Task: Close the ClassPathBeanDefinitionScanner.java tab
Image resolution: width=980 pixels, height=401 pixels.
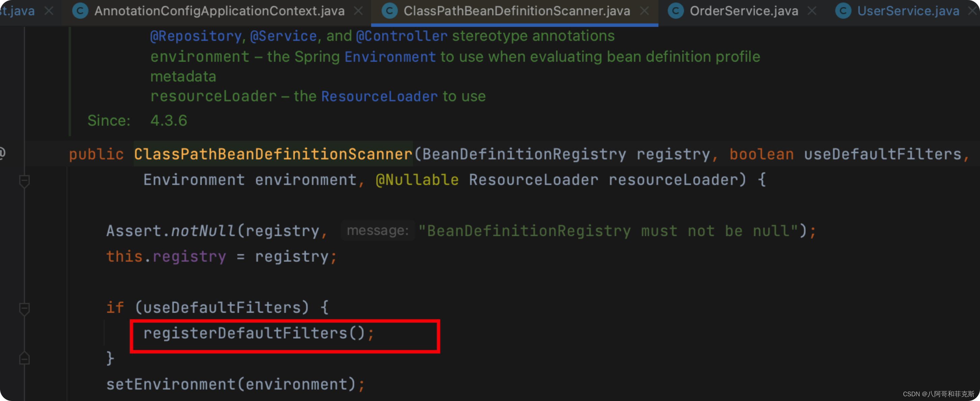Action: (x=644, y=11)
